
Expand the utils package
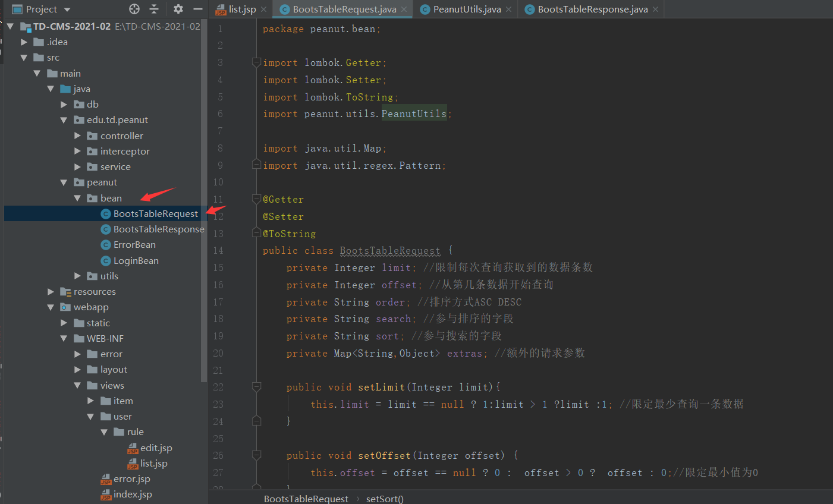click(77, 276)
